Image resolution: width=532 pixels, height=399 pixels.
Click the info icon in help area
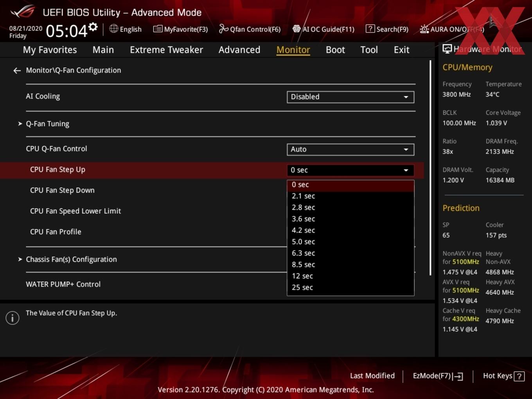[x=13, y=318]
